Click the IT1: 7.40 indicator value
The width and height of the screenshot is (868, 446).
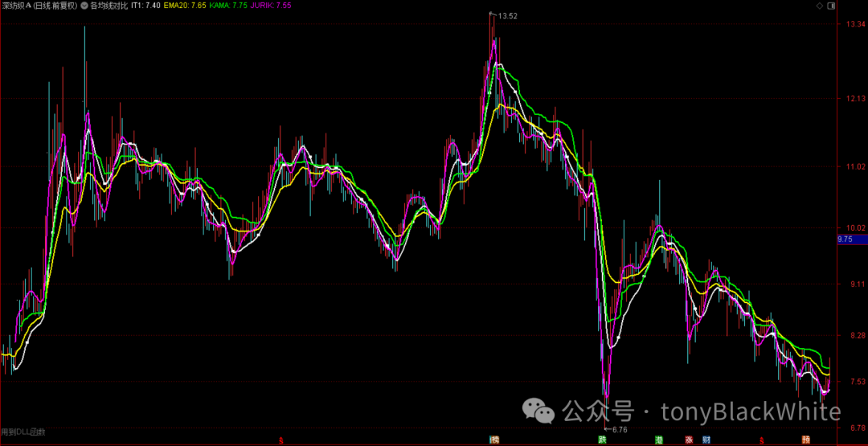[x=145, y=6]
